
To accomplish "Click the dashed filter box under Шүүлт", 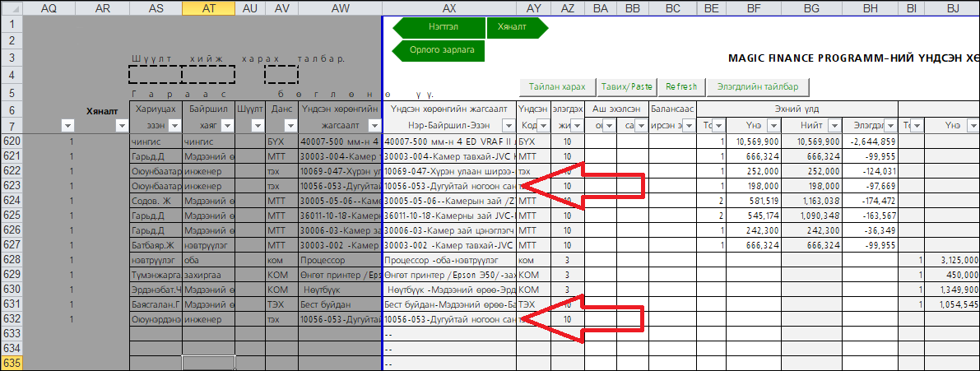I will (156, 75).
